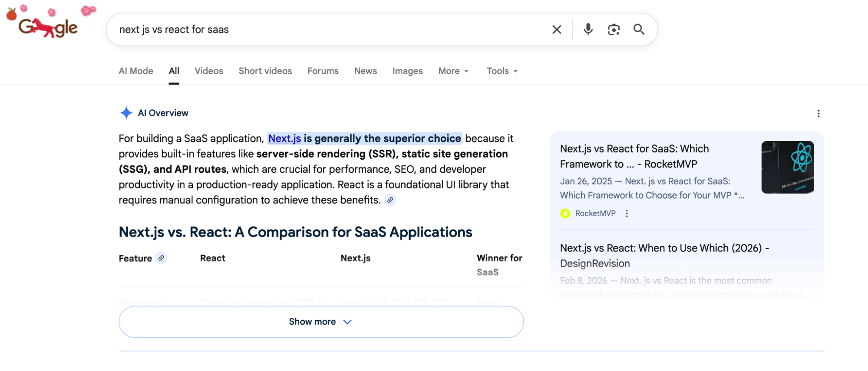Viewport: 868px width, 371px height.
Task: Expand AI Overview with Show more
Action: (321, 322)
